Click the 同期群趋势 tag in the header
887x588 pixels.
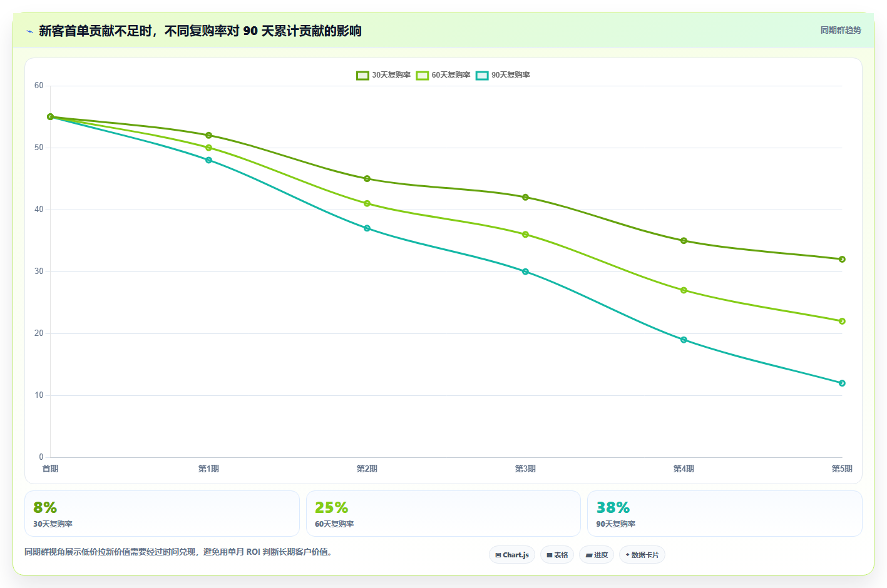[x=841, y=30]
